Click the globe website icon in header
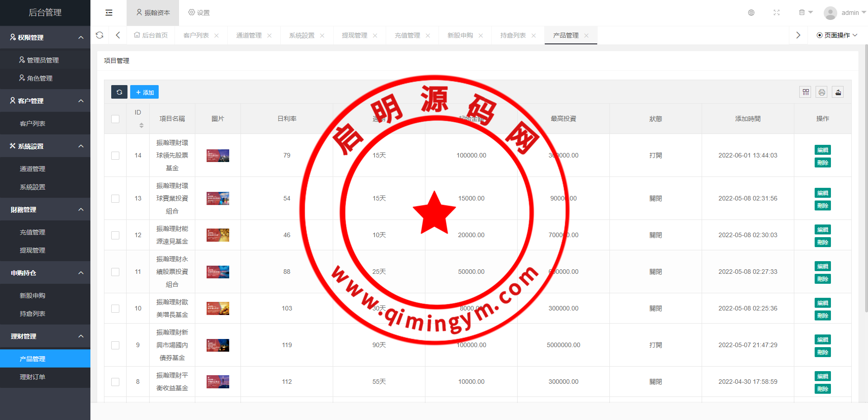 (x=751, y=13)
